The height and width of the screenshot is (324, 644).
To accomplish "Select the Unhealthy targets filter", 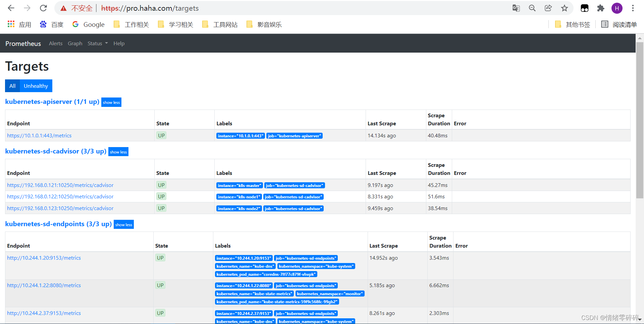I will (x=36, y=86).
